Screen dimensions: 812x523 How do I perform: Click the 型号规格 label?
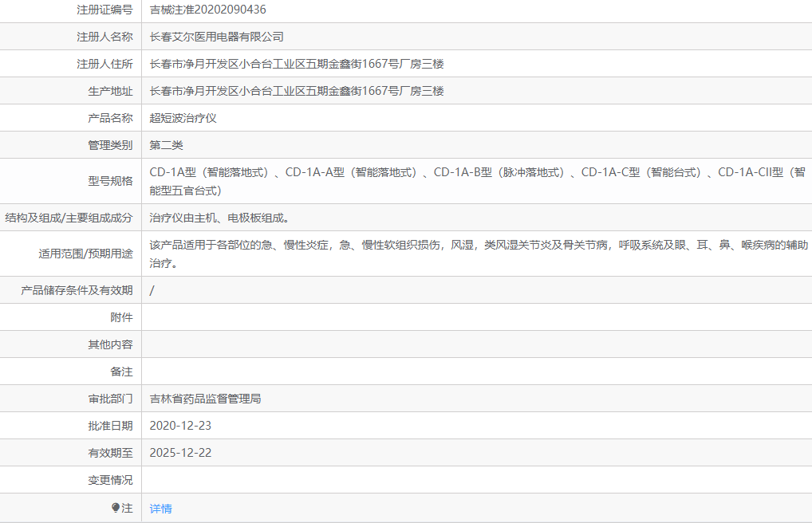[x=110, y=181]
